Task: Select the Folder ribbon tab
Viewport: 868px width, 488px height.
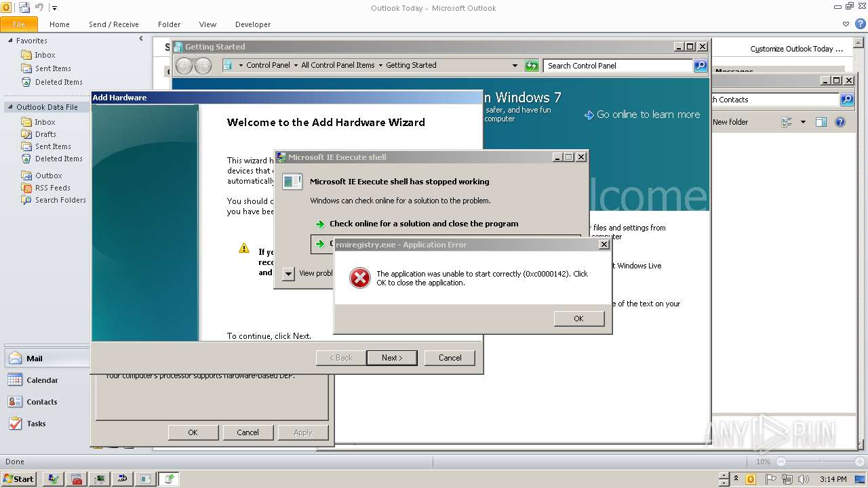Action: (x=169, y=24)
